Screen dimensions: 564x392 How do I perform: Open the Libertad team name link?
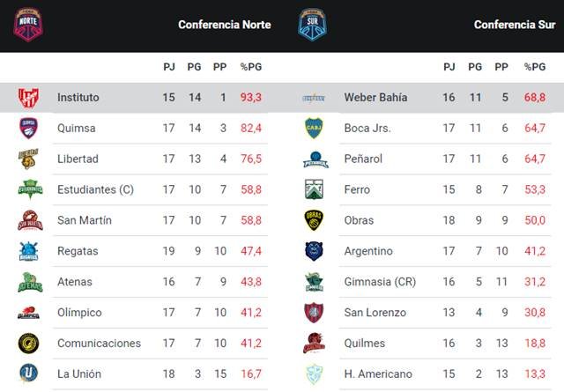pyautogui.click(x=78, y=159)
